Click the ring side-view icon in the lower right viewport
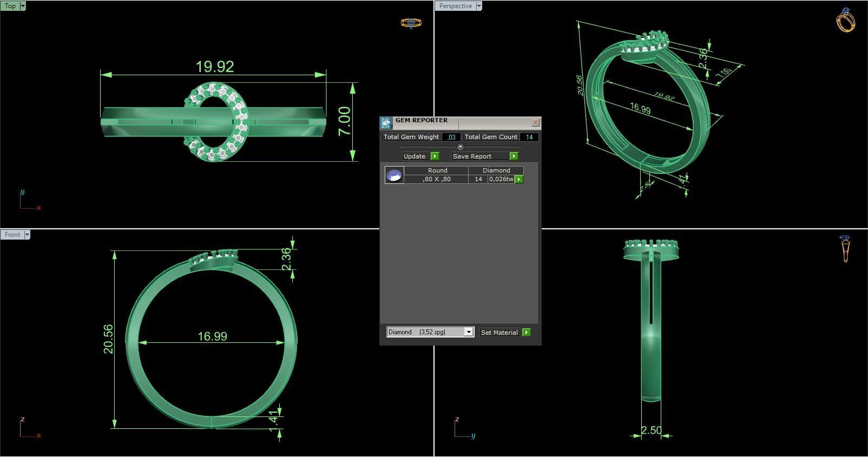This screenshot has height=457, width=868. (x=845, y=249)
